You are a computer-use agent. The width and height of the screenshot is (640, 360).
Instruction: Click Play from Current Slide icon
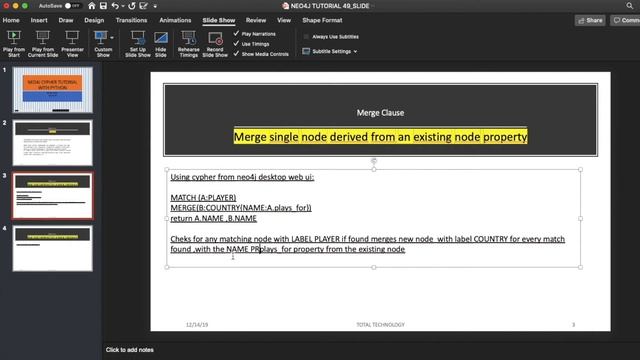point(43,38)
